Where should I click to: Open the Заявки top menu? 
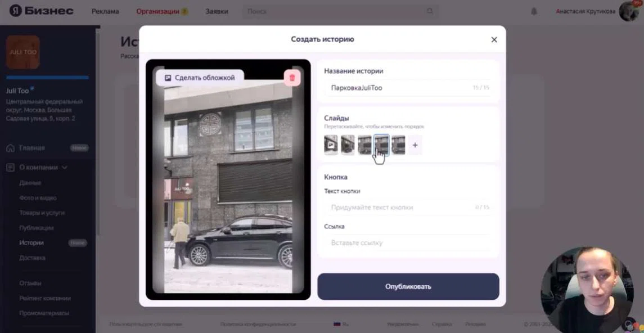(217, 11)
